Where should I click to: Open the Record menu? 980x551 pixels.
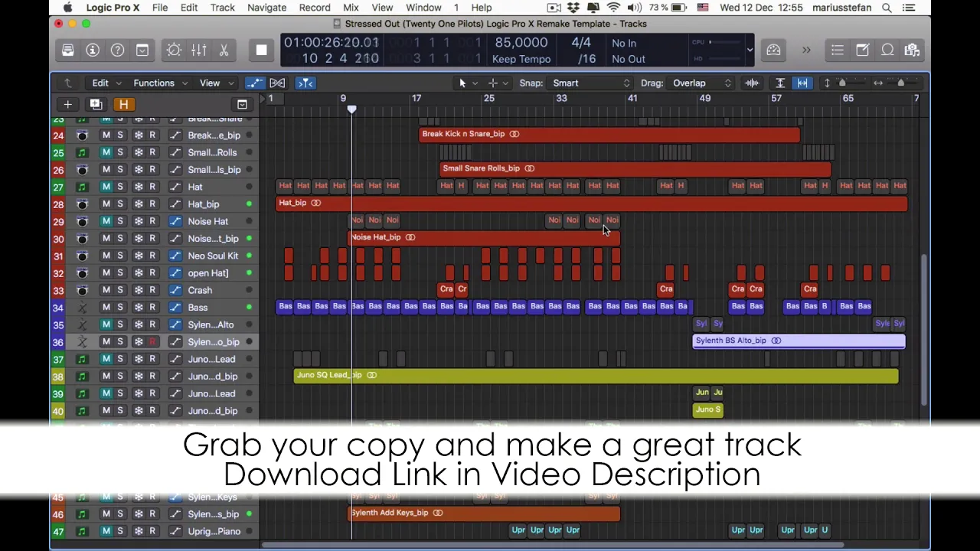point(315,8)
